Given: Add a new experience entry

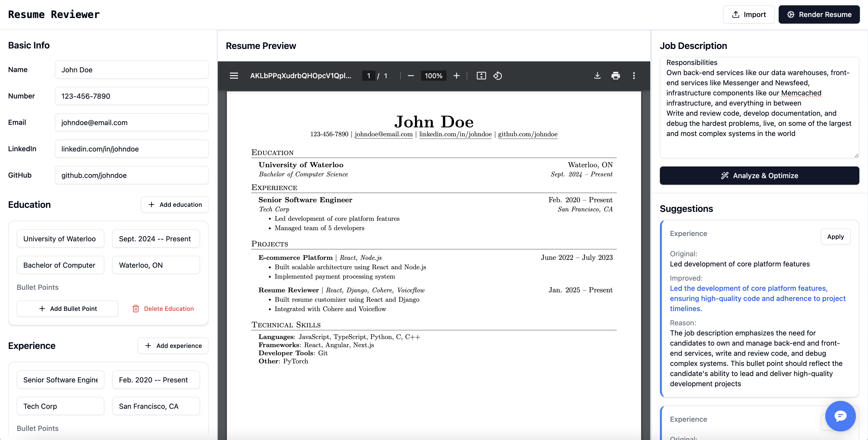Looking at the screenshot, I should point(173,346).
